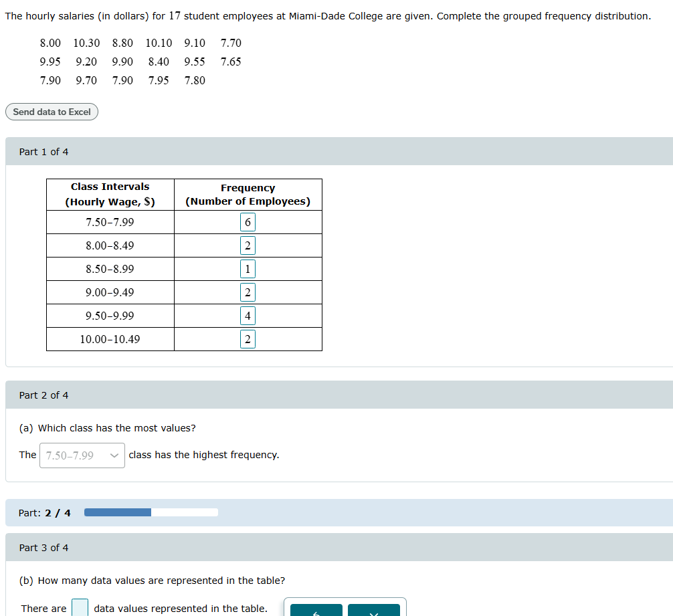Click the dropdown chevron beside the class selection
The width and height of the screenshot is (673, 616).
[x=114, y=455]
